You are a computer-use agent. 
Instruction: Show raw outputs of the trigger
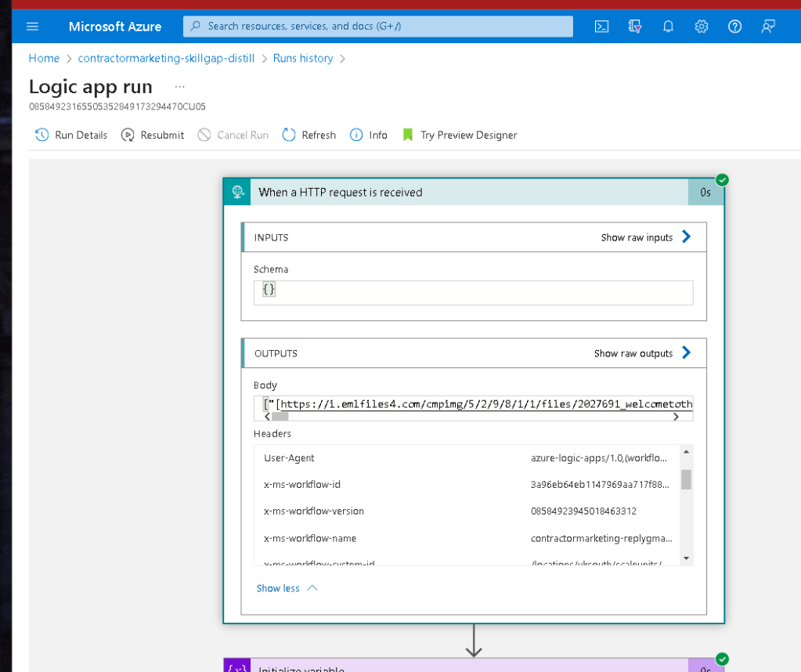pyautogui.click(x=633, y=354)
